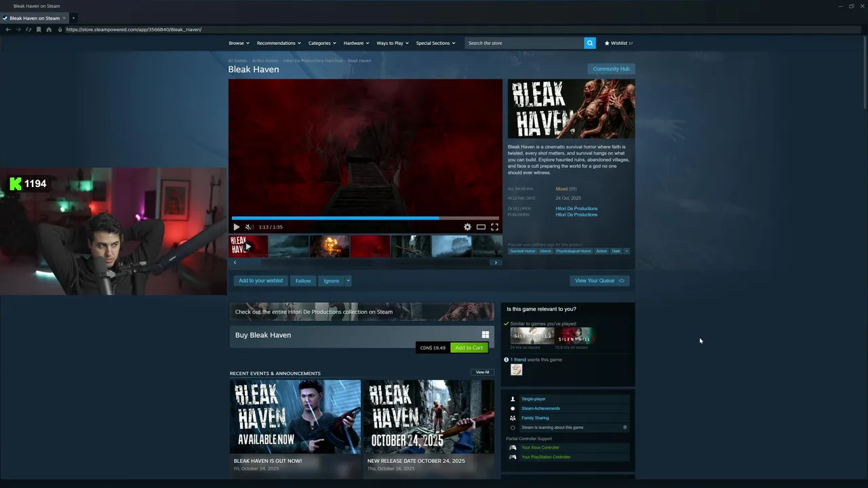This screenshot has height=488, width=868.
Task: Click the Xbox Controller gamepad icon
Action: pos(513,447)
